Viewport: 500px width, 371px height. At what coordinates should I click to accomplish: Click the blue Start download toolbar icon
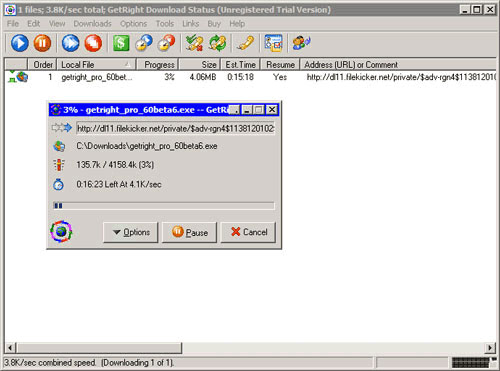[20, 43]
